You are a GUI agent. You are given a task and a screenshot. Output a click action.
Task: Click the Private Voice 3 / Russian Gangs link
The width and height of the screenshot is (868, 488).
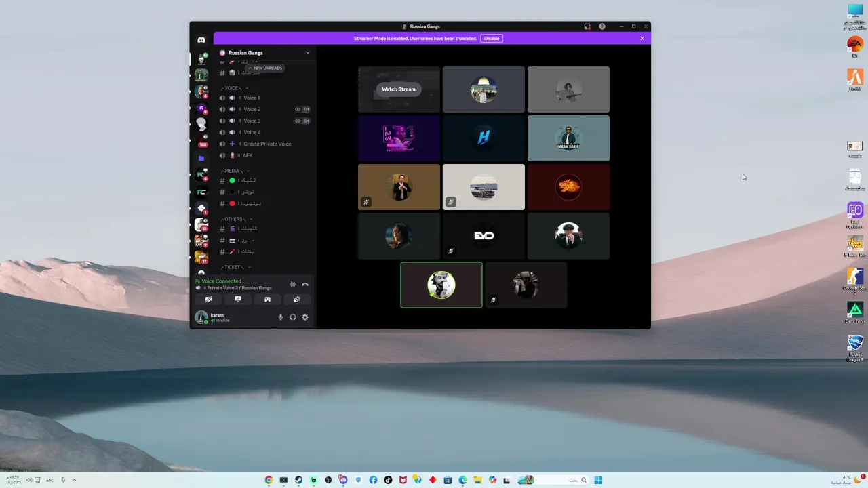pyautogui.click(x=239, y=288)
